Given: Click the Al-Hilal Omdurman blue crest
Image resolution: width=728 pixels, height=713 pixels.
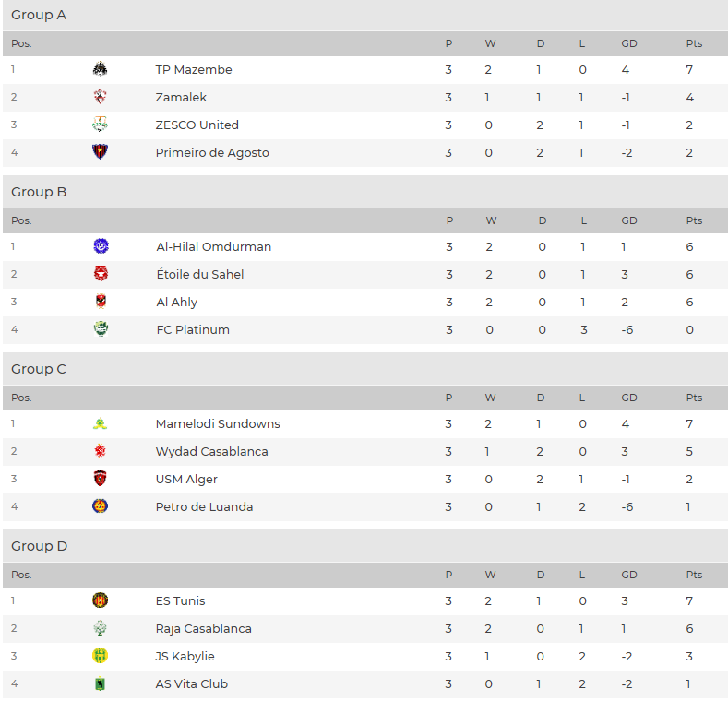Looking at the screenshot, I should point(101,245).
